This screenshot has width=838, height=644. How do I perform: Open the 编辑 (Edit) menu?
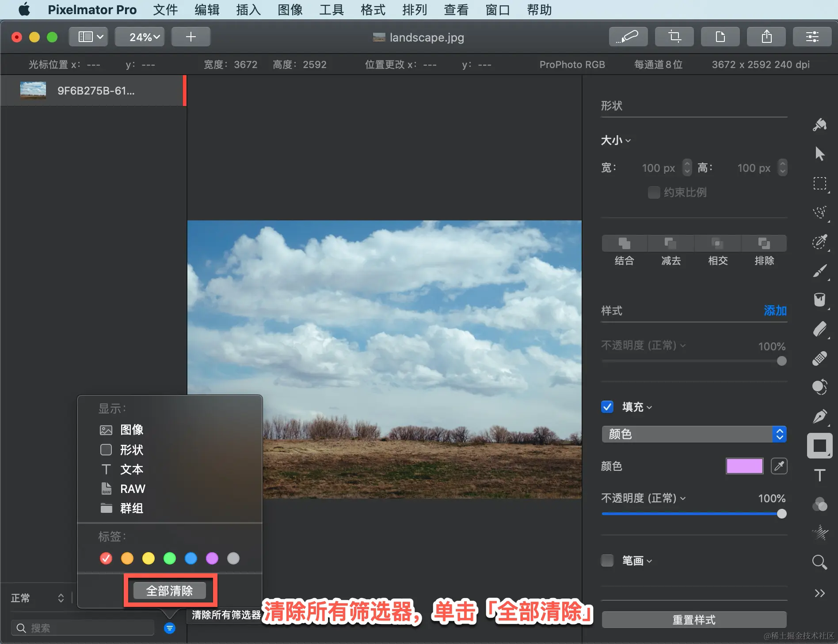(x=207, y=10)
